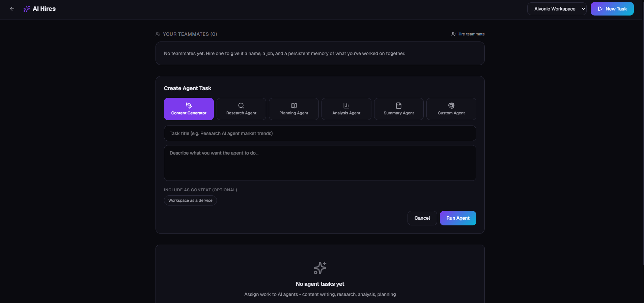Toggle the Workspace as a Service context chip
This screenshot has height=303, width=644.
pos(190,200)
